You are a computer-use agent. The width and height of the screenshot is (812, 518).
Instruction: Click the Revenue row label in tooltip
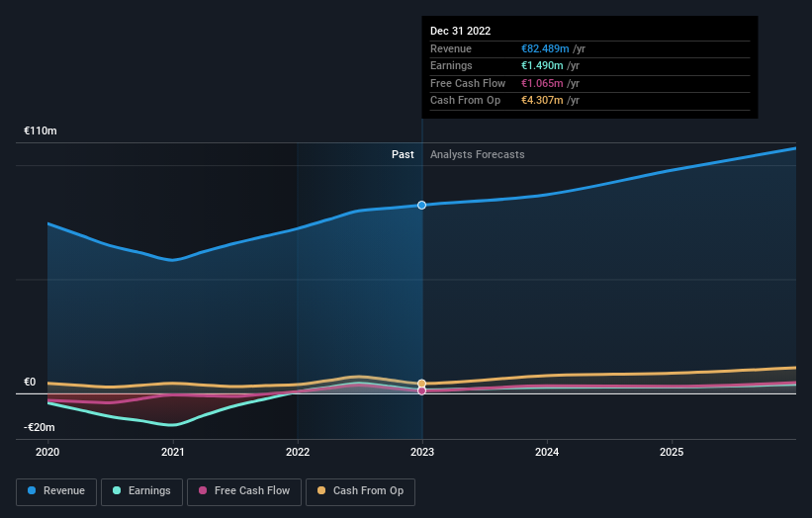click(x=451, y=48)
